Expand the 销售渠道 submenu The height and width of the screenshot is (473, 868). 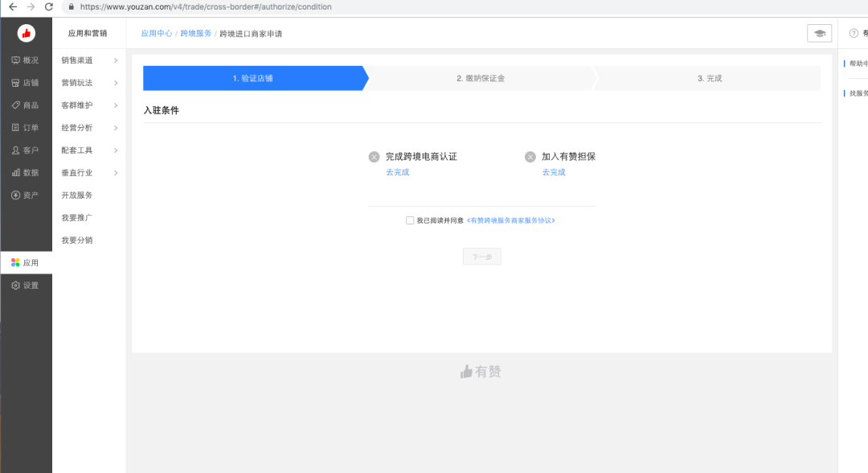click(89, 60)
